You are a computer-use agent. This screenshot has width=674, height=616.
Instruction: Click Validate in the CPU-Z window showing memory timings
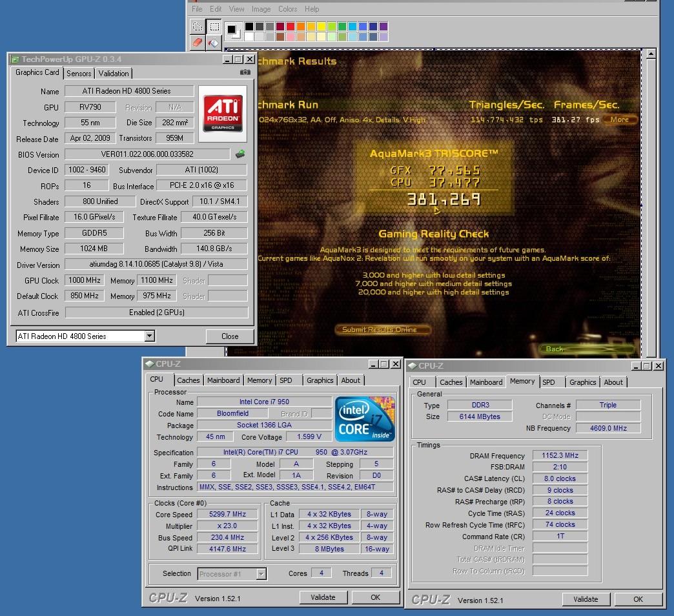point(586,599)
